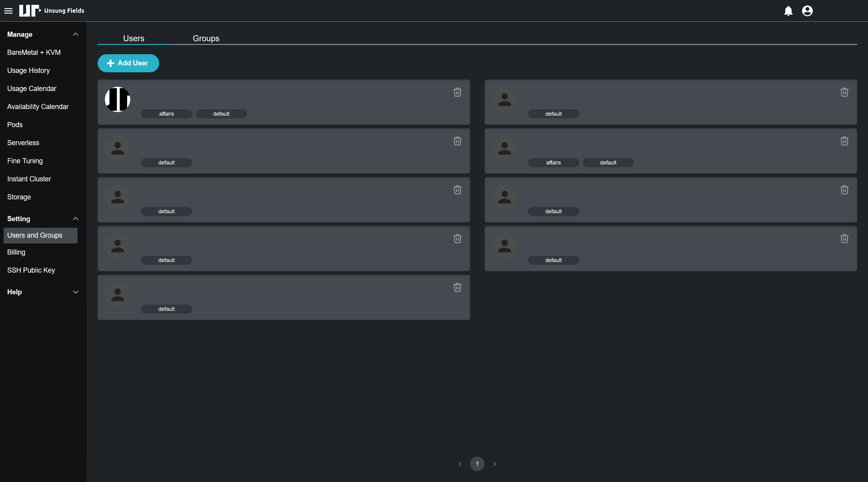Collapse the Setting section
This screenshot has width=868, height=482.
pos(75,219)
